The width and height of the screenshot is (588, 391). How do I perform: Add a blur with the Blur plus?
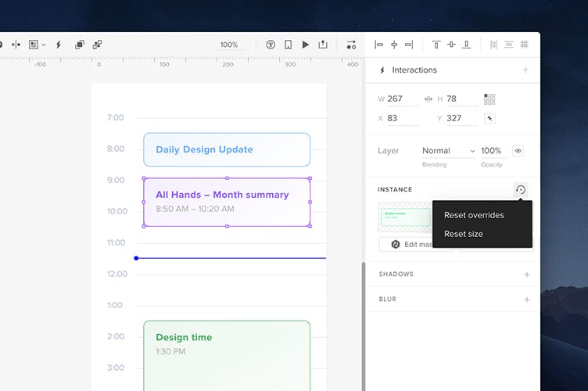click(527, 300)
